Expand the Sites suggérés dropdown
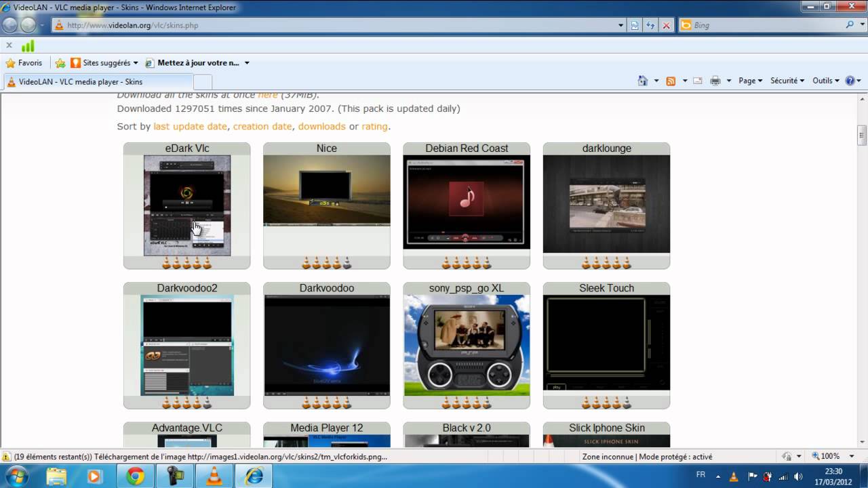The width and height of the screenshot is (868, 488). (x=136, y=63)
